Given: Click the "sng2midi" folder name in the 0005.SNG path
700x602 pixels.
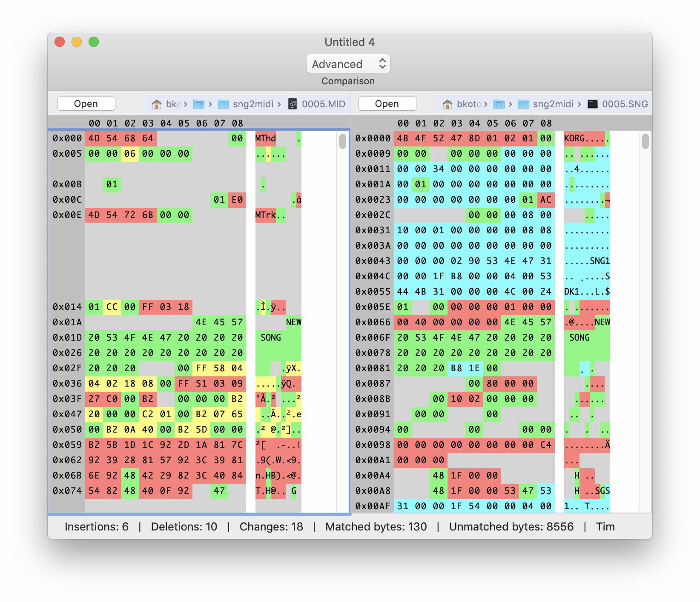Looking at the screenshot, I should [553, 104].
